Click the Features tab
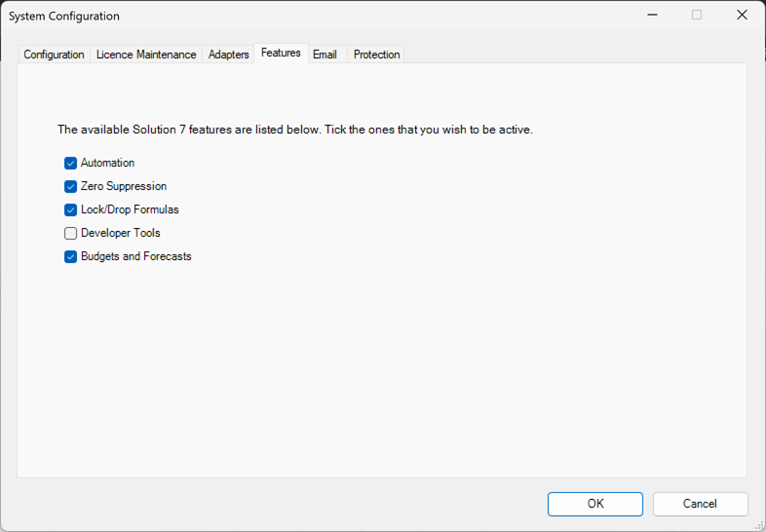The width and height of the screenshot is (766, 532). pos(281,53)
